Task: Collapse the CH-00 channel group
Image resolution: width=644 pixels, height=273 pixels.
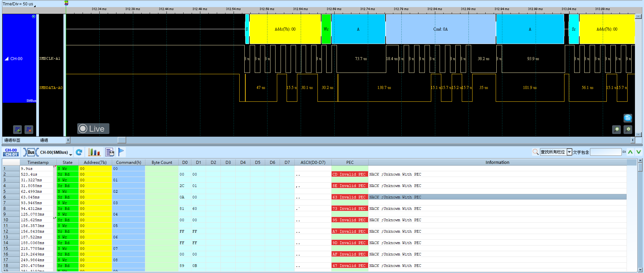Action: (7, 59)
